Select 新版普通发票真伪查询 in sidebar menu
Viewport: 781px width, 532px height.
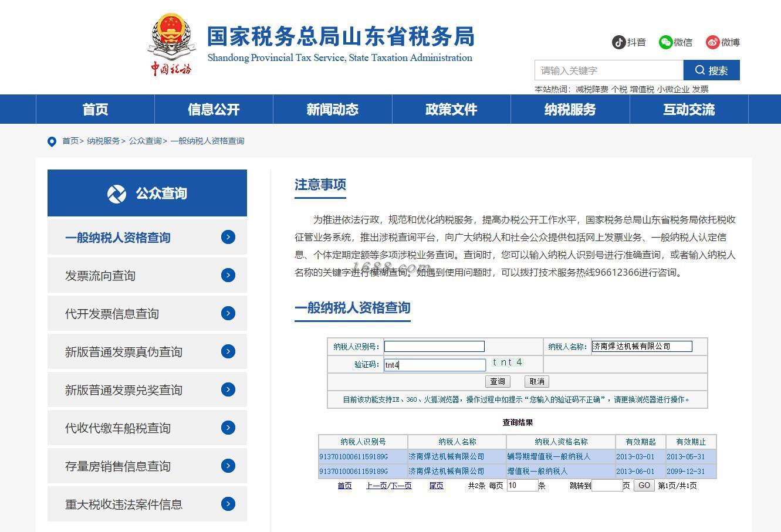pos(147,351)
